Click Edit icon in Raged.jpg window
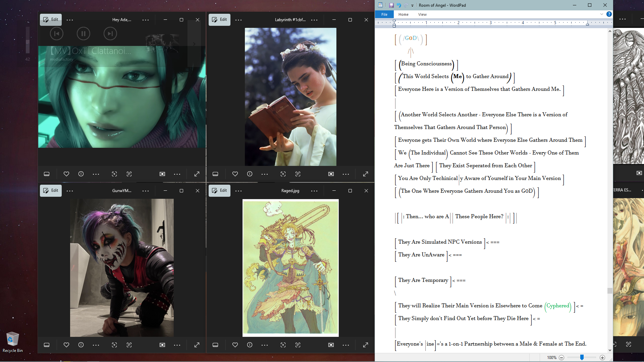644x362 pixels. click(219, 190)
